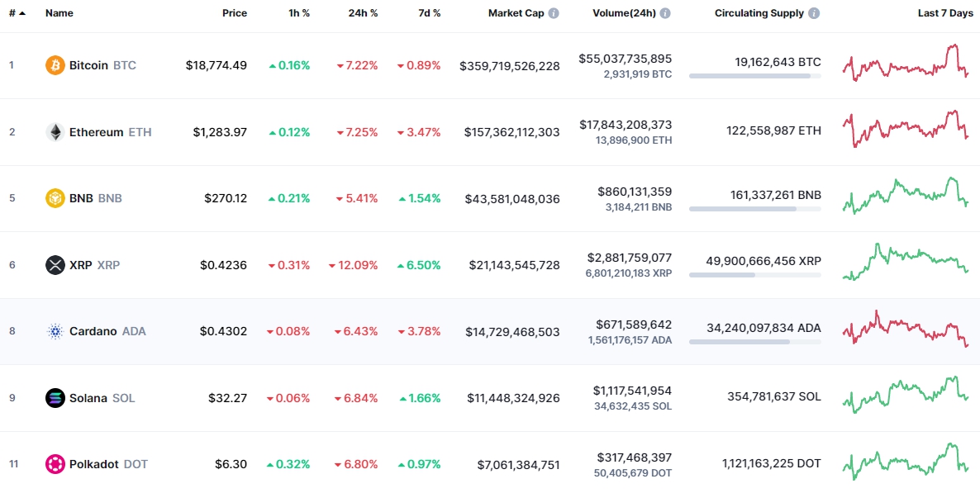
Task: Sort by Market Cap header
Action: pos(516,13)
